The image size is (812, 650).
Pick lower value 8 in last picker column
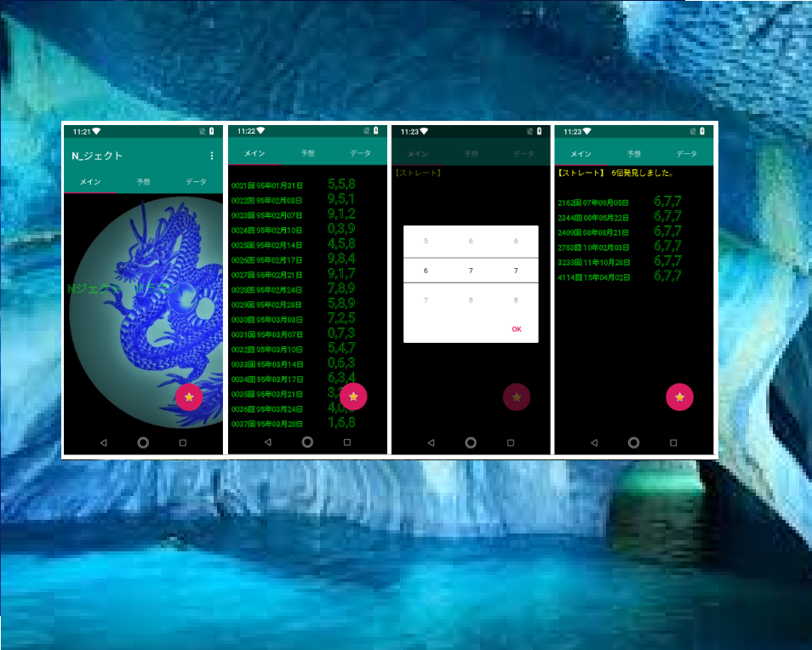pyautogui.click(x=515, y=300)
